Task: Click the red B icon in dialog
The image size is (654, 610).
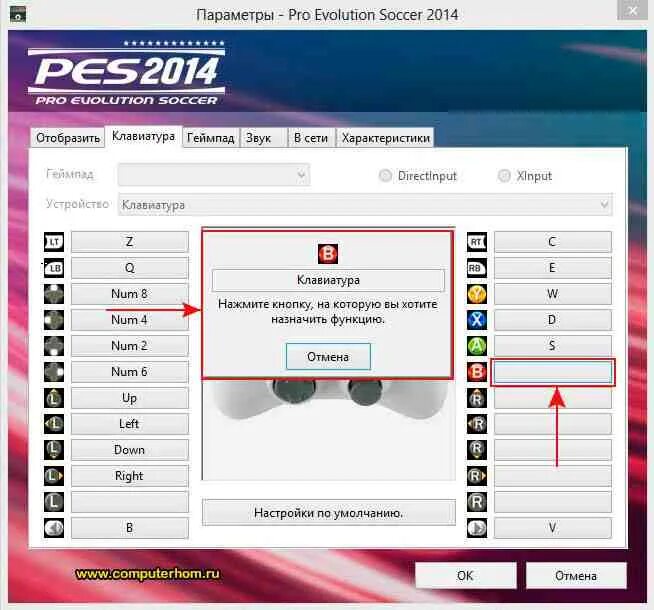Action: 328,254
